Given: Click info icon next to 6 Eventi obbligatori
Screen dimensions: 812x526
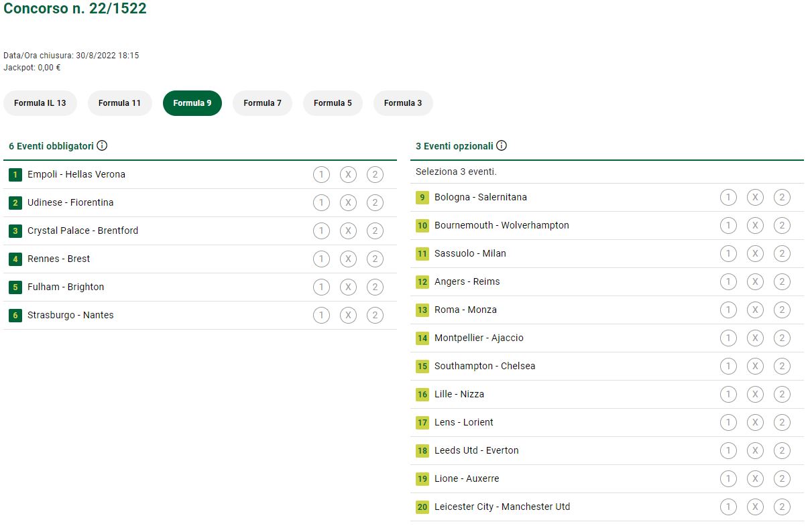Looking at the screenshot, I should pyautogui.click(x=102, y=145).
